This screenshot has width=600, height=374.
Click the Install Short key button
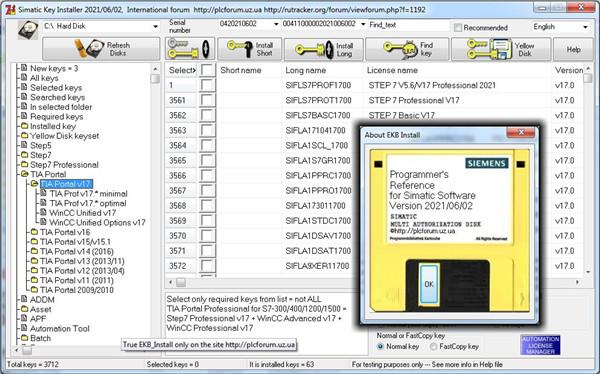tap(250, 49)
